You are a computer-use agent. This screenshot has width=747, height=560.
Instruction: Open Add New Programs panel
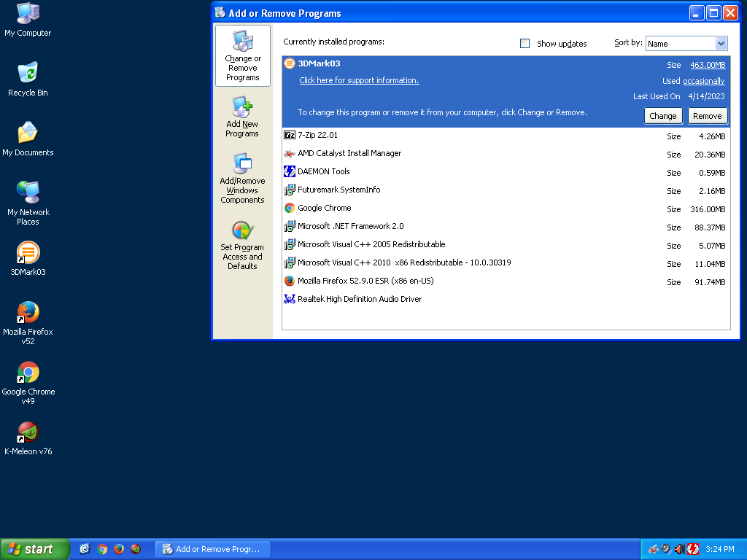(242, 117)
